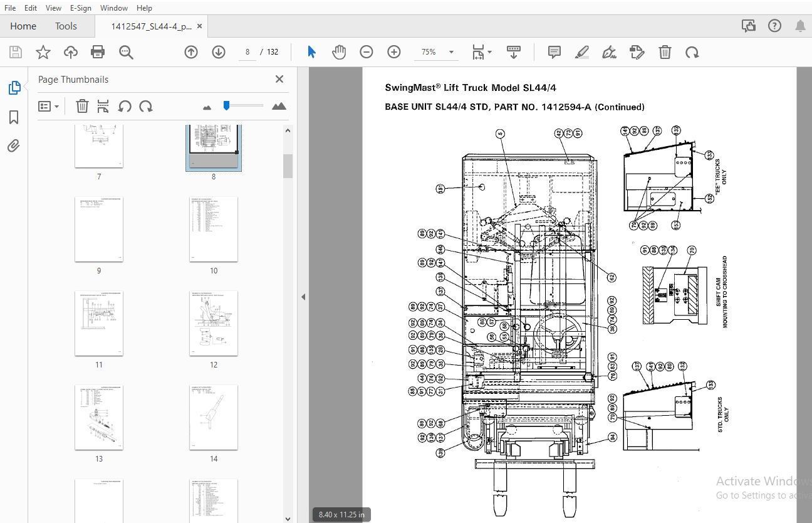Select page 9 thumbnail

[x=99, y=229]
